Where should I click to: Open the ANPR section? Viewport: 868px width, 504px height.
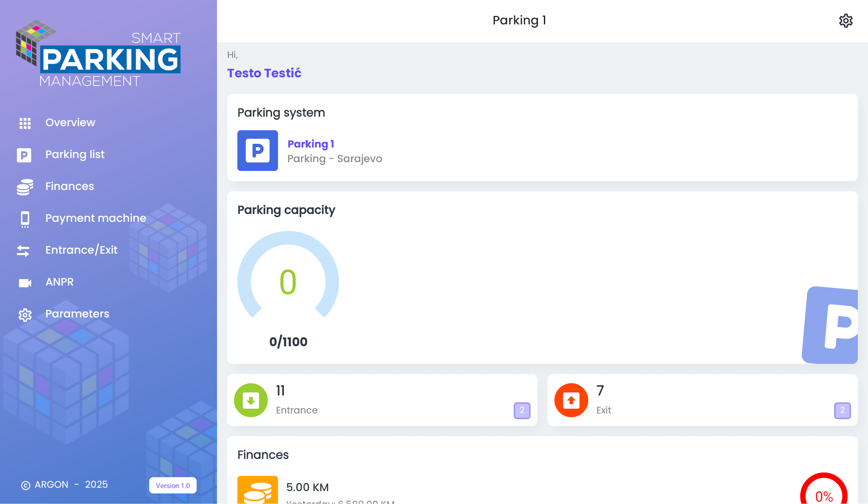tap(59, 282)
